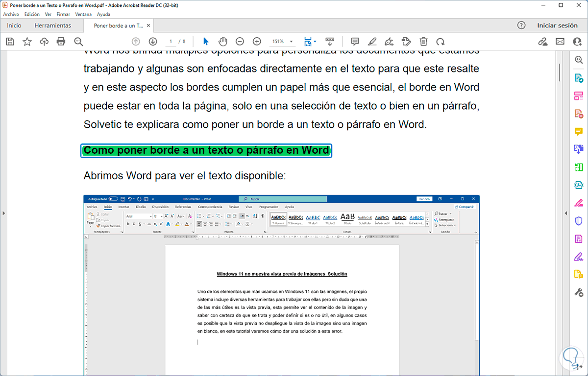The height and width of the screenshot is (376, 588).
Task: Click the Print file icon
Action: click(61, 42)
